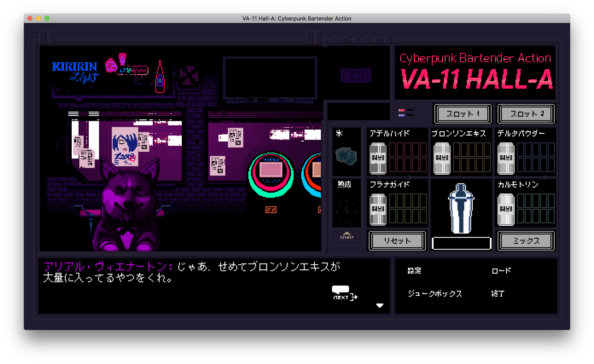Click the ロード load option
594x364 pixels.
501,271
